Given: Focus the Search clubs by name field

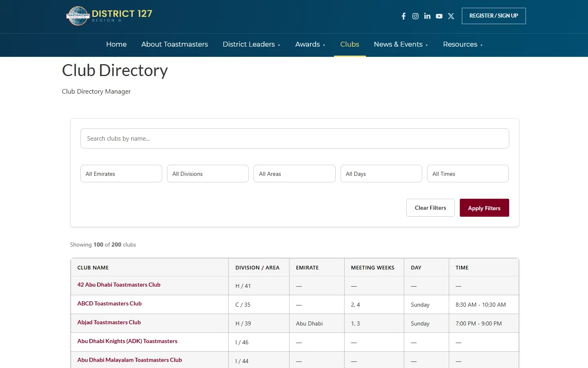Looking at the screenshot, I should click(x=295, y=139).
